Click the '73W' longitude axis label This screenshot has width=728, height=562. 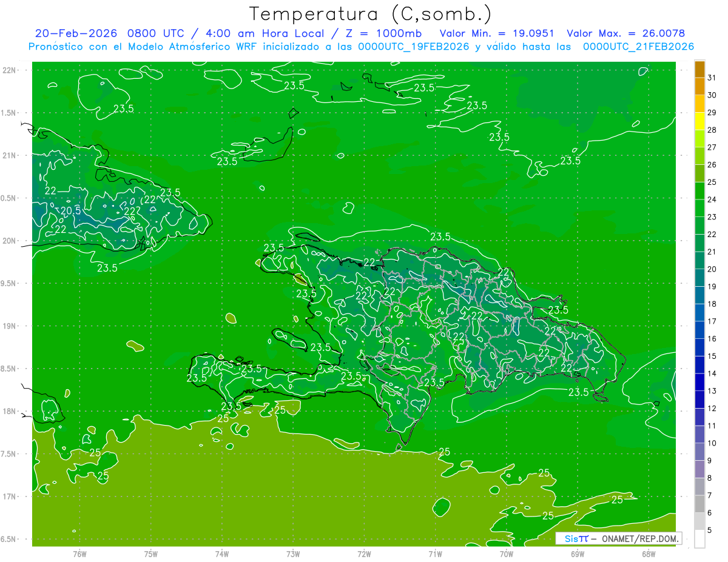click(x=293, y=554)
